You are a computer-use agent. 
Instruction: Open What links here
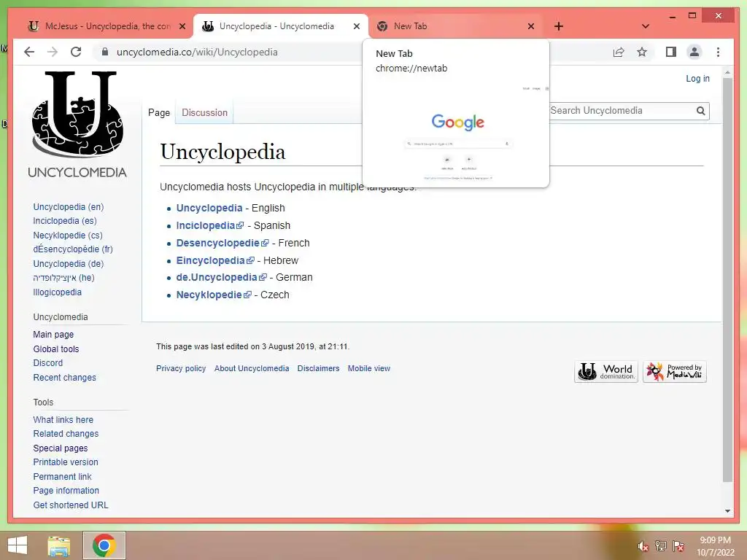tap(63, 419)
